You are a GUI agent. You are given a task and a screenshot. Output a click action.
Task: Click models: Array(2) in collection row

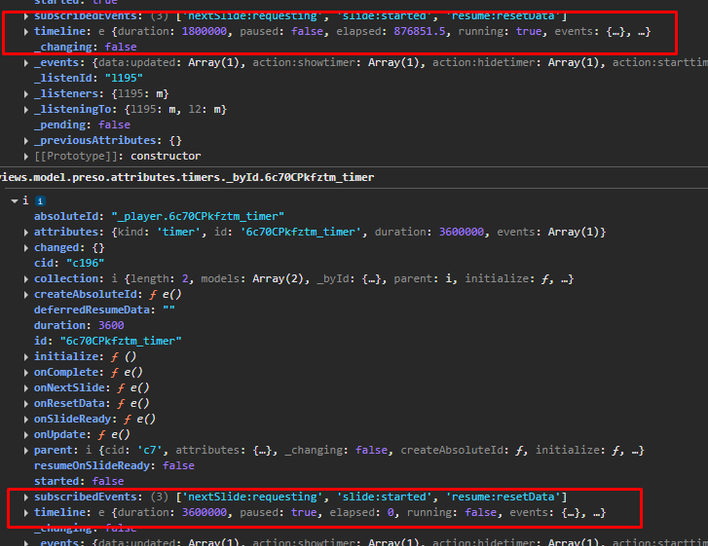pyautogui.click(x=254, y=279)
